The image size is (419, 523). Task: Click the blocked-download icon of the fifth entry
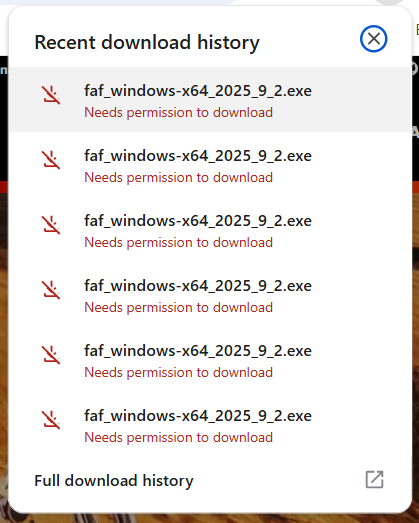click(x=51, y=355)
